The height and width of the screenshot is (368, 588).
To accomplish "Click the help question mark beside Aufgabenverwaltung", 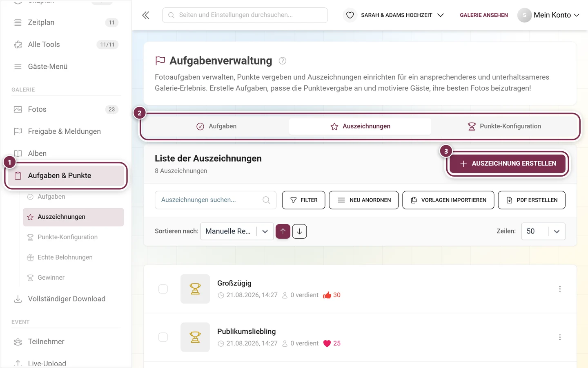I will tap(282, 61).
